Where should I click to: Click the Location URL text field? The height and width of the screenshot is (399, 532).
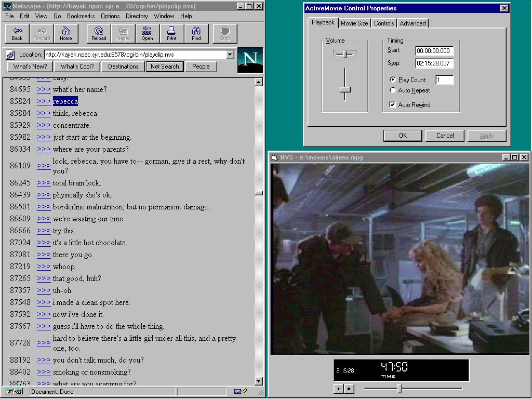click(x=136, y=55)
